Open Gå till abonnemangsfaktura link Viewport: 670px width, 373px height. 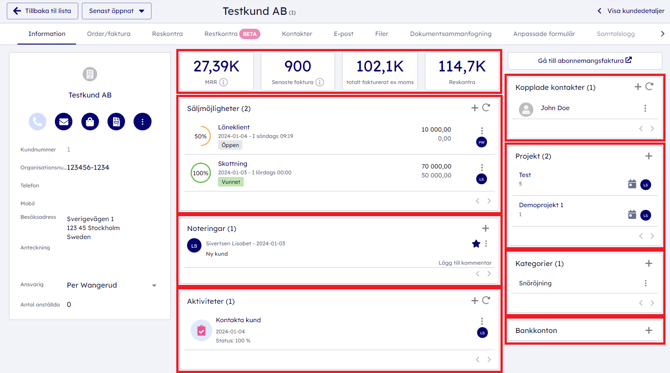(585, 61)
